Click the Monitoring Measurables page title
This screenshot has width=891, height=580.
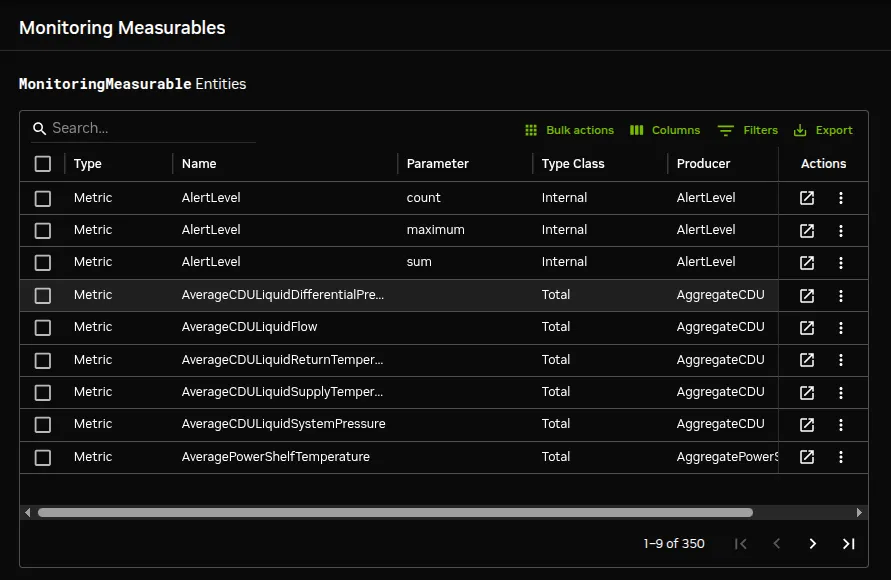(122, 28)
